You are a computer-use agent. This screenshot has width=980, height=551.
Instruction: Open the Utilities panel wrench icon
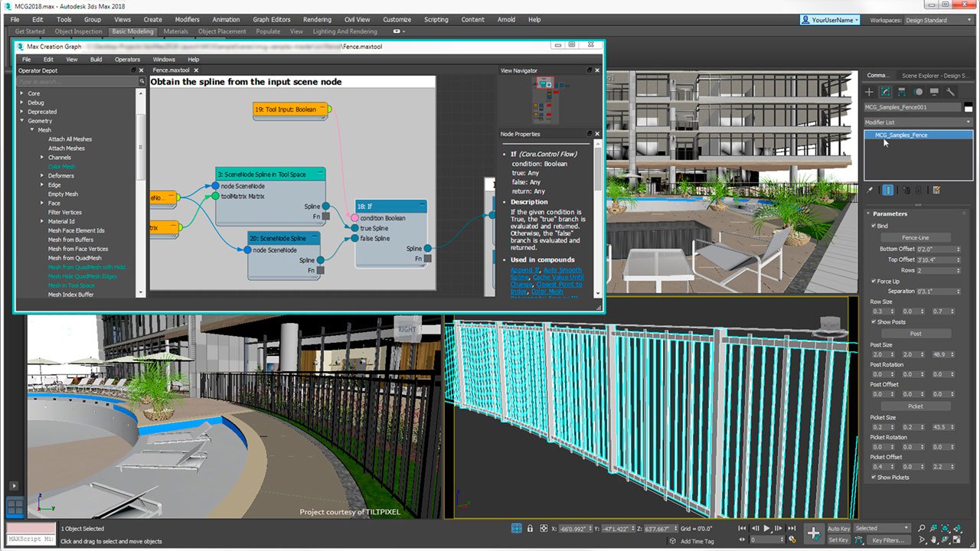[949, 91]
